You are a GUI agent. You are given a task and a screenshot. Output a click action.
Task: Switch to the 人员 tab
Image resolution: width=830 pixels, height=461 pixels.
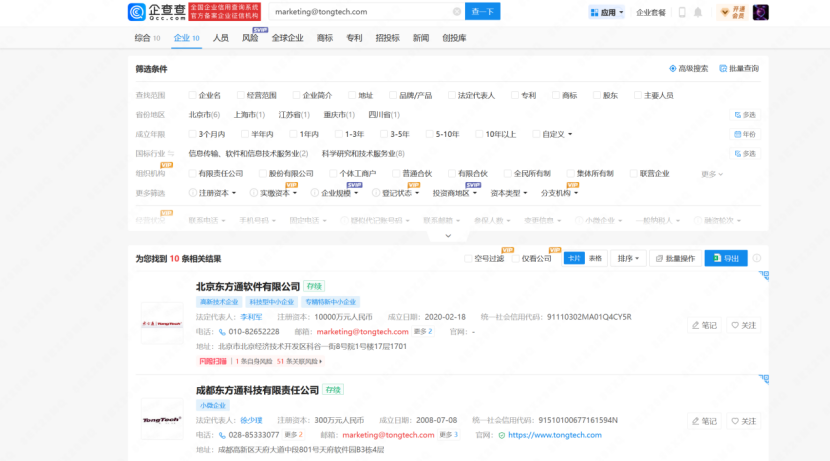(221, 38)
